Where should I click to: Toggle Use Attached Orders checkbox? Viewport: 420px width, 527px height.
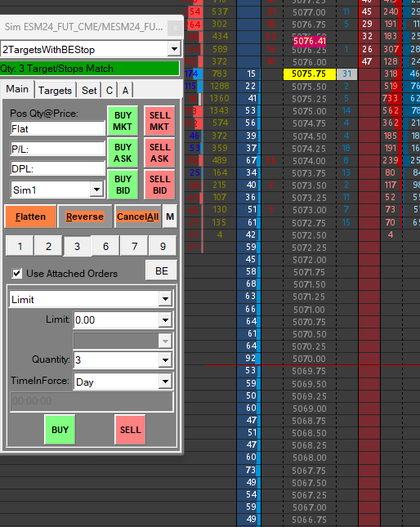pos(17,273)
